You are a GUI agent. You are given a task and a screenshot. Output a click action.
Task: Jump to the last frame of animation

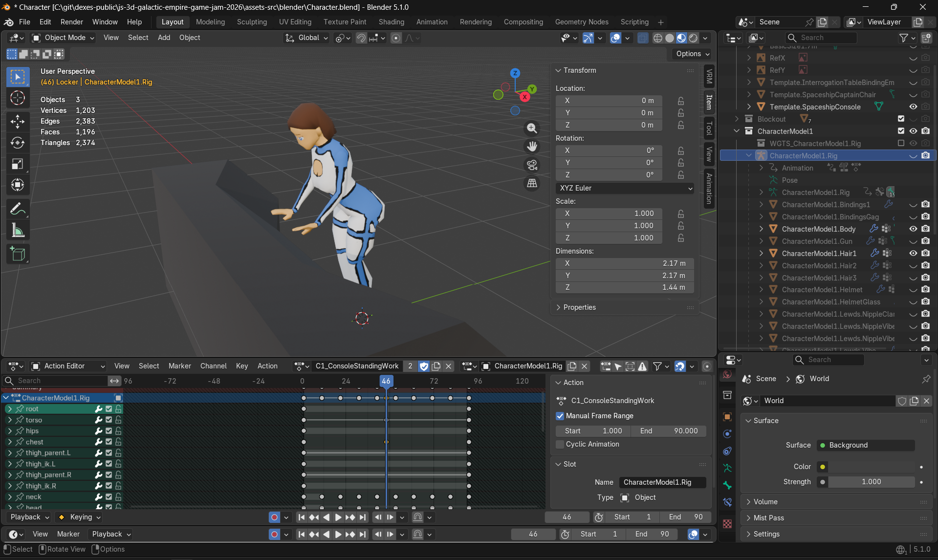coord(362,517)
